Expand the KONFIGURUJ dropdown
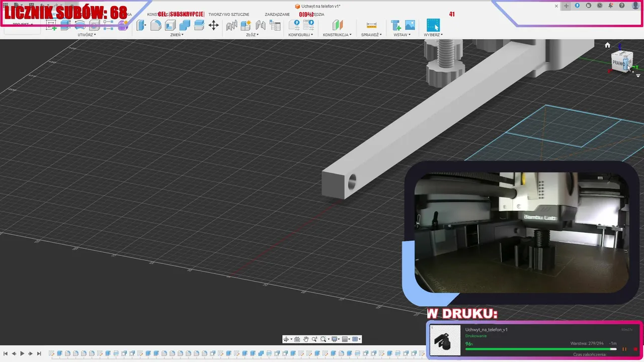This screenshot has width=644, height=362. click(x=301, y=35)
